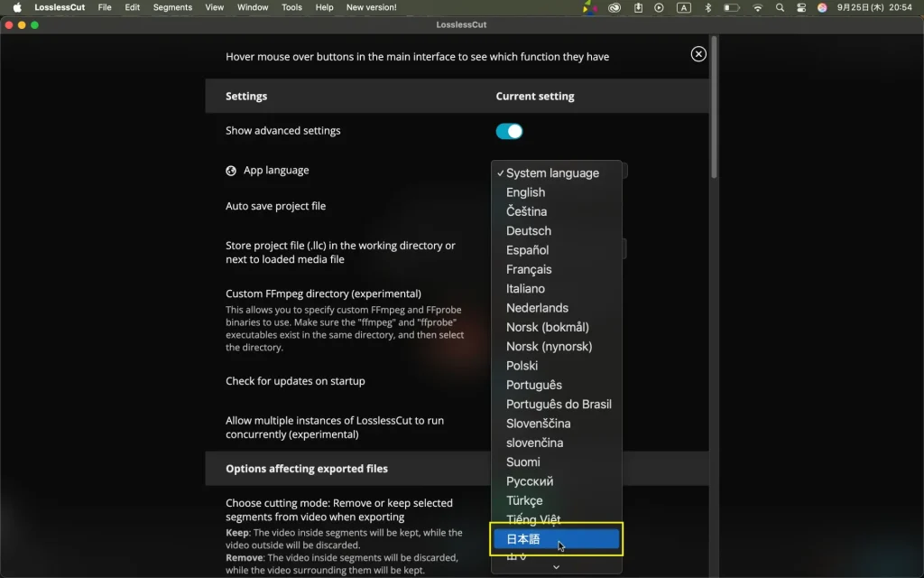Screen dimensions: 924x578
Task: Click the Siri icon in menu bar
Action: [822, 7]
